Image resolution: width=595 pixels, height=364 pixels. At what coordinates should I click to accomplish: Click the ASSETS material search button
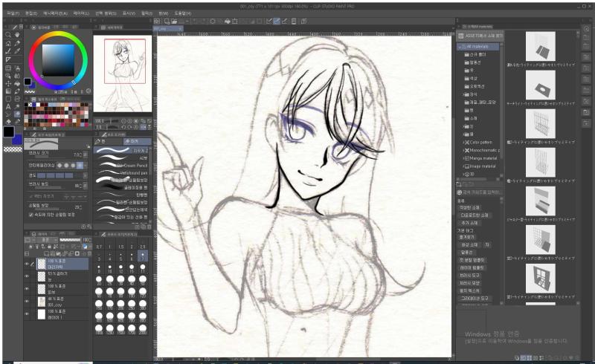[480, 36]
